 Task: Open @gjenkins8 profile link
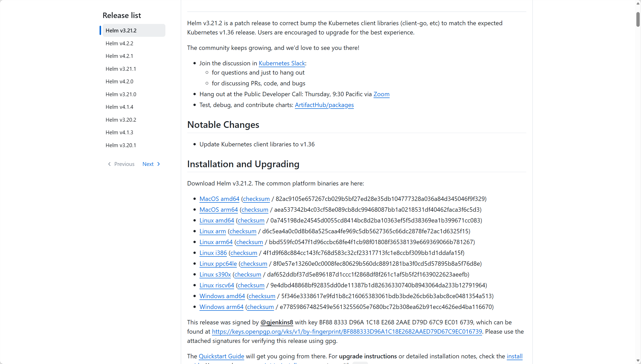(277, 322)
